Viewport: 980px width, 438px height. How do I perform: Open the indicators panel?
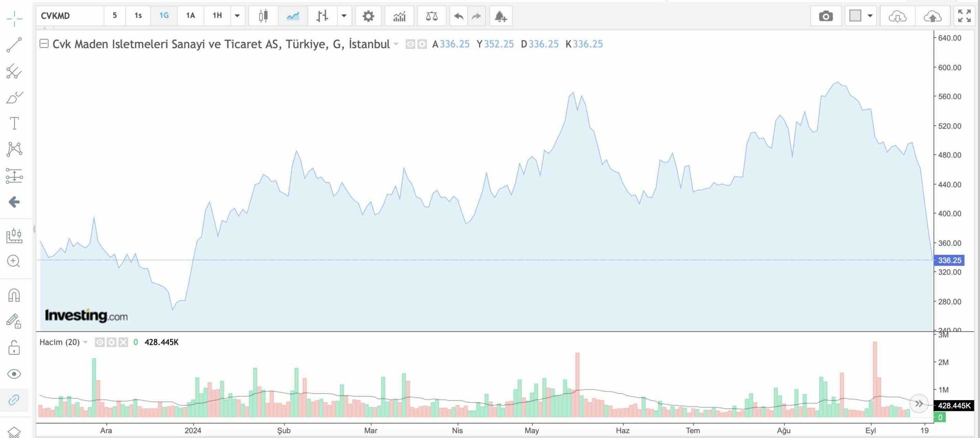tap(399, 16)
